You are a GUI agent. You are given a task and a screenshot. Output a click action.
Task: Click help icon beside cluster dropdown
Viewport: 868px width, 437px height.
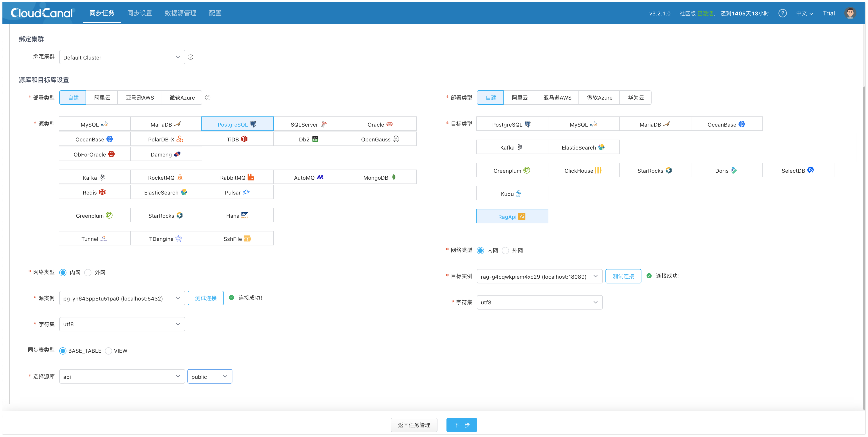pyautogui.click(x=191, y=57)
